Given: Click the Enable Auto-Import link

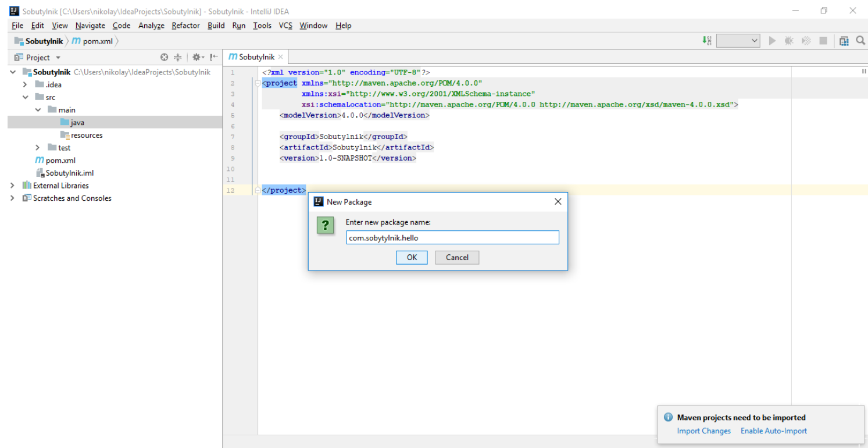Looking at the screenshot, I should pos(774,431).
